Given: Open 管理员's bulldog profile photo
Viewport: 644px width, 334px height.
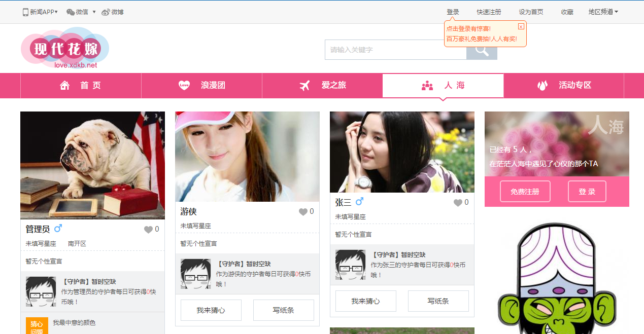Looking at the screenshot, I should (92, 165).
